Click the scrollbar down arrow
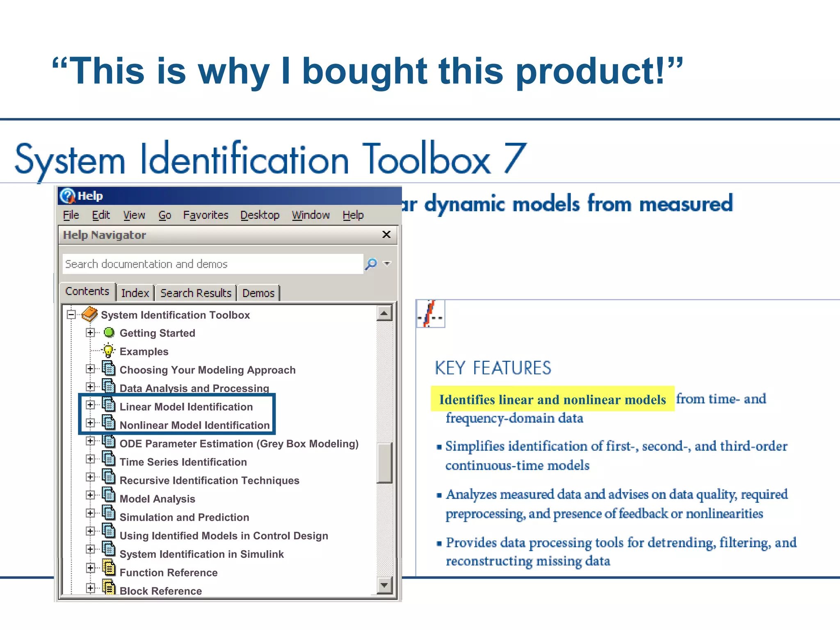 [384, 585]
